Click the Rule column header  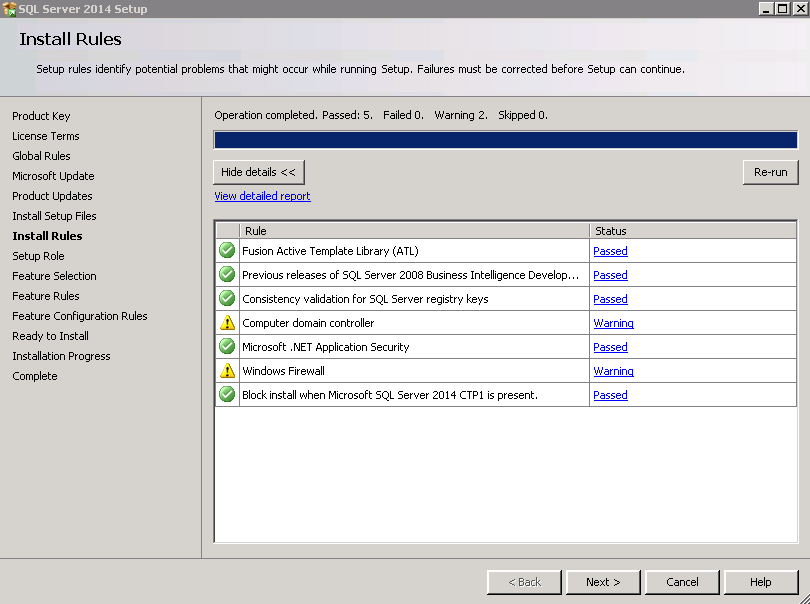[414, 231]
